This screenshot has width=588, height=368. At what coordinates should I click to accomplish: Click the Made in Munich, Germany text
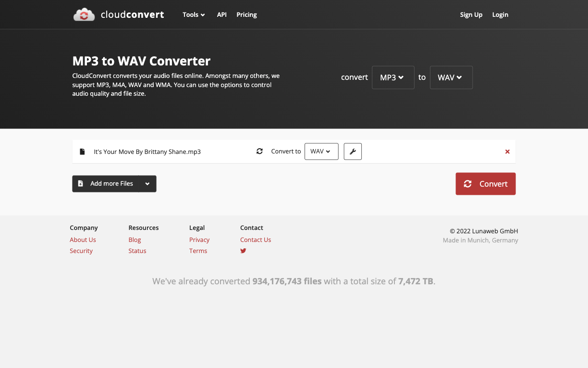click(480, 240)
